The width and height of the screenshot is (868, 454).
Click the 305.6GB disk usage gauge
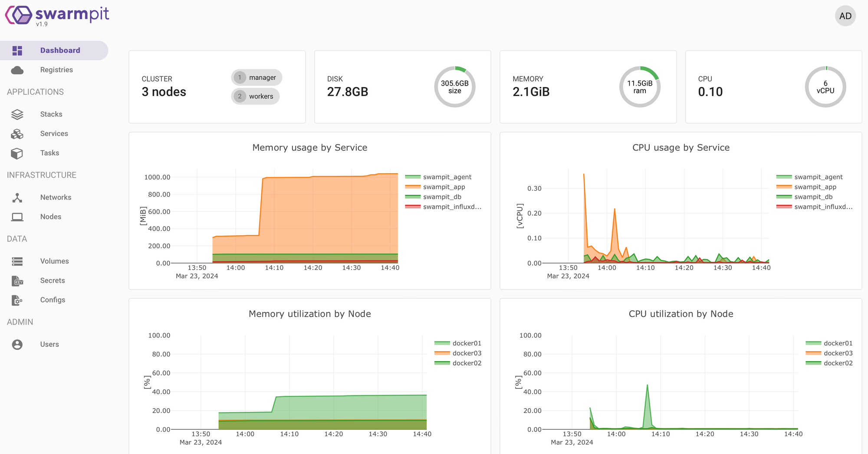[455, 87]
